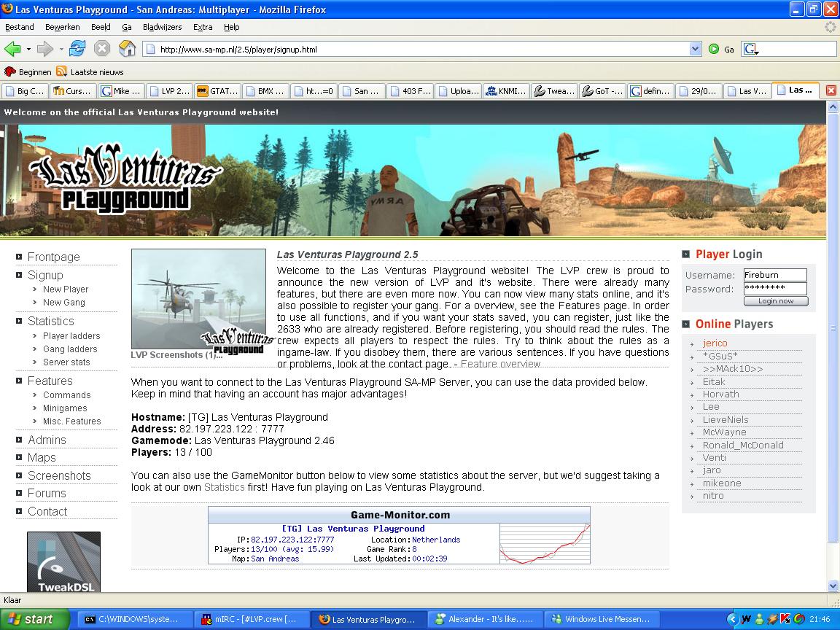
Task: Open the Bladwijzers menu
Action: tap(162, 27)
